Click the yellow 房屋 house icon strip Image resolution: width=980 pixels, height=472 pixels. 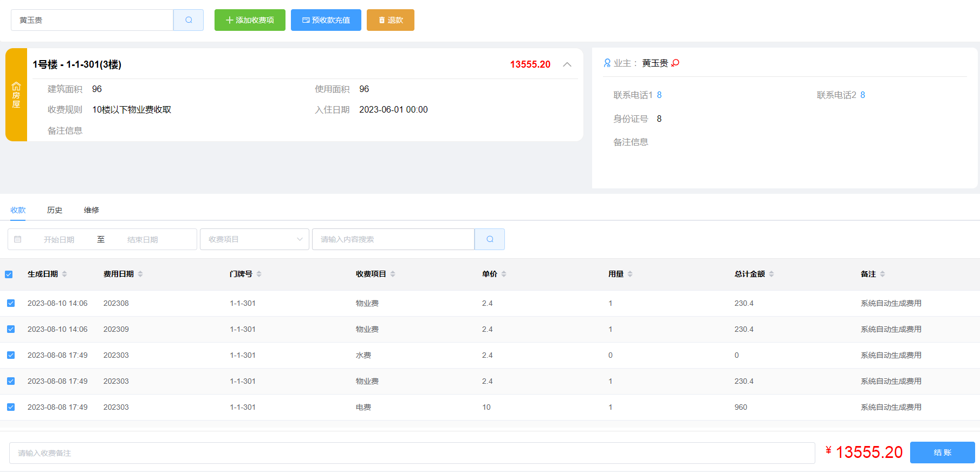(16, 95)
